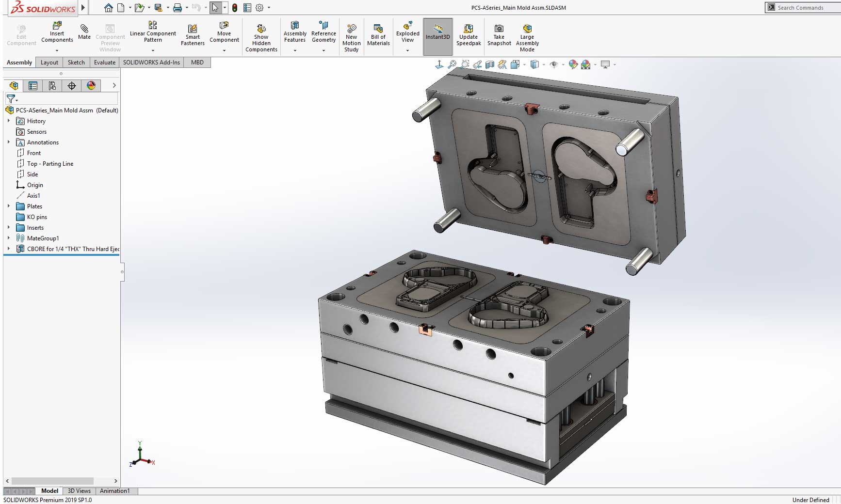
Task: Open the SOLIDWORKS Add-Ins tab
Action: pyautogui.click(x=151, y=62)
